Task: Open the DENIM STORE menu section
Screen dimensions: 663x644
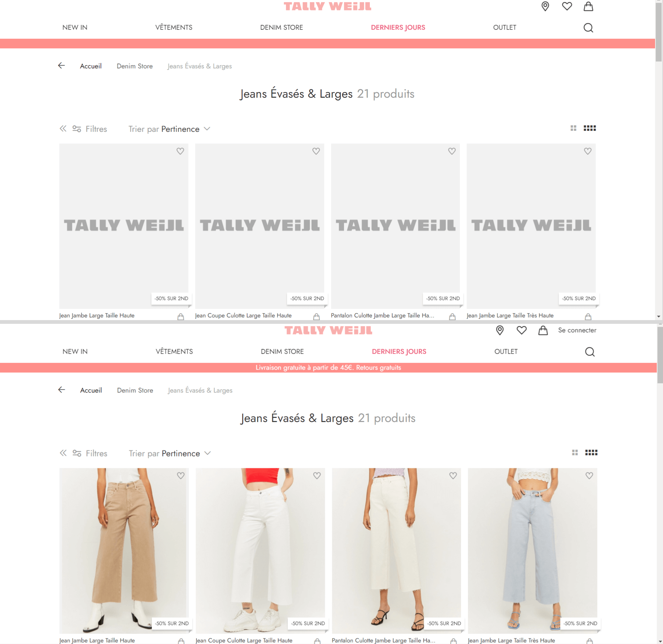Action: (x=282, y=27)
